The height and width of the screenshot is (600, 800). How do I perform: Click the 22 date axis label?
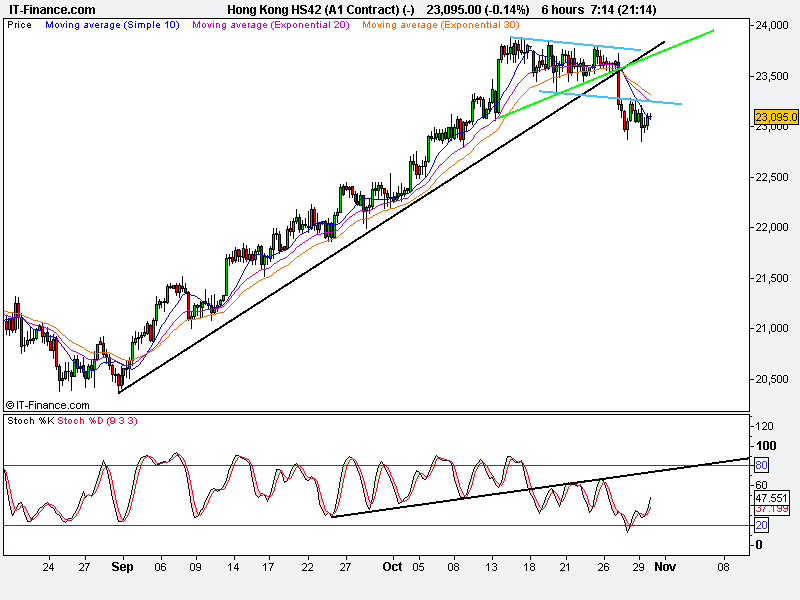[307, 567]
